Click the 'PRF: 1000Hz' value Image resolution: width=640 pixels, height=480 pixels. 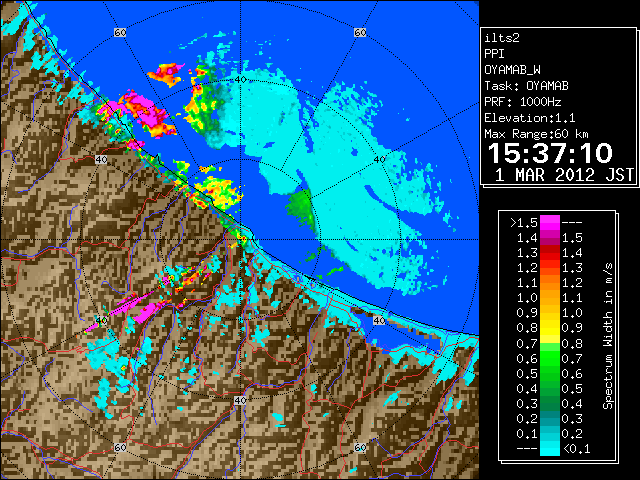[x=522, y=102]
